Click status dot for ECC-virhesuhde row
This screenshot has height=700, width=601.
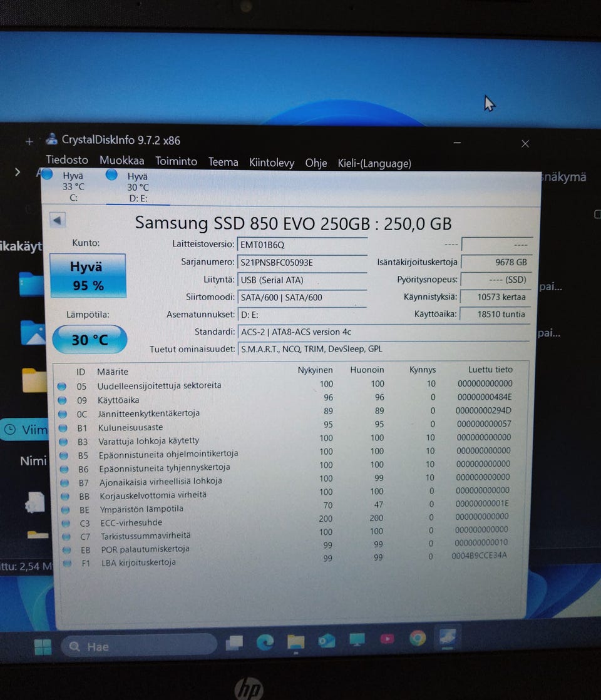click(66, 523)
